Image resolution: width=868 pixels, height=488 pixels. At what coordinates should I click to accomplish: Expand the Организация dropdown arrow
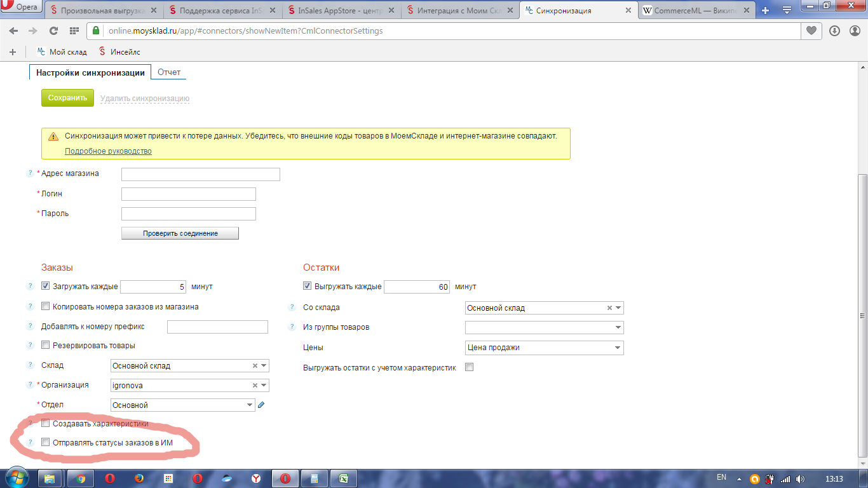(264, 386)
